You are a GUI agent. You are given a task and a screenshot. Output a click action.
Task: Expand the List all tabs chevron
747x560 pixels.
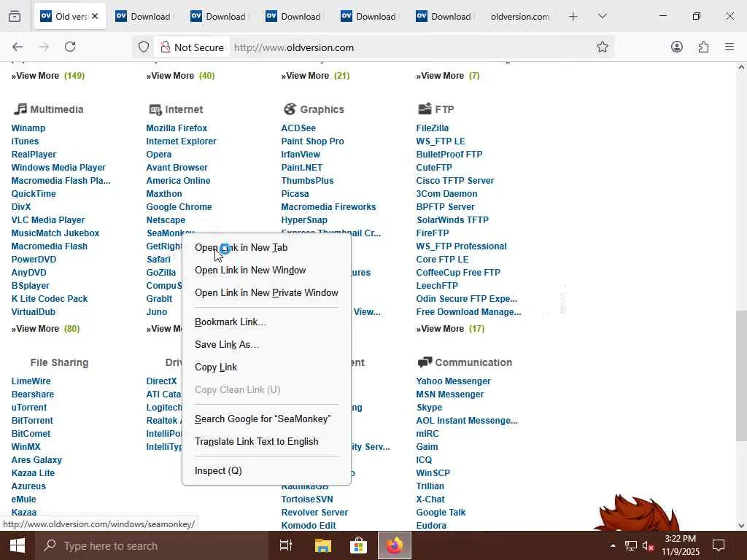602,16
